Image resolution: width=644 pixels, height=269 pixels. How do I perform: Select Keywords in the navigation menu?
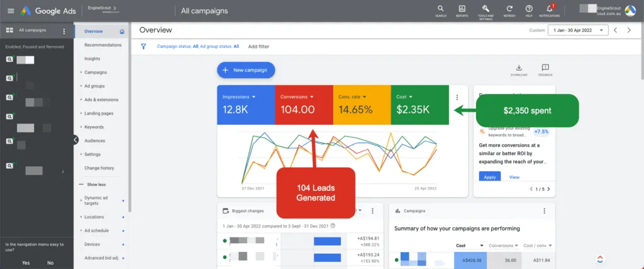94,127
